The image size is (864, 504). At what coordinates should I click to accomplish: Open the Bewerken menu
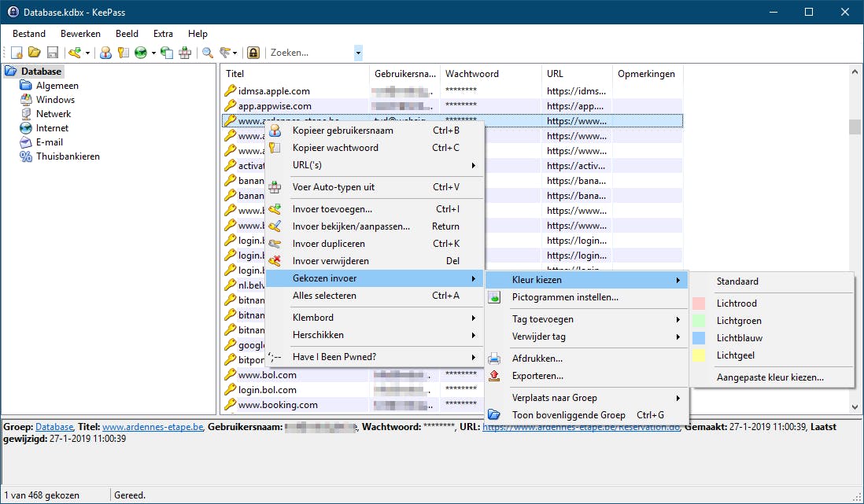tap(79, 33)
